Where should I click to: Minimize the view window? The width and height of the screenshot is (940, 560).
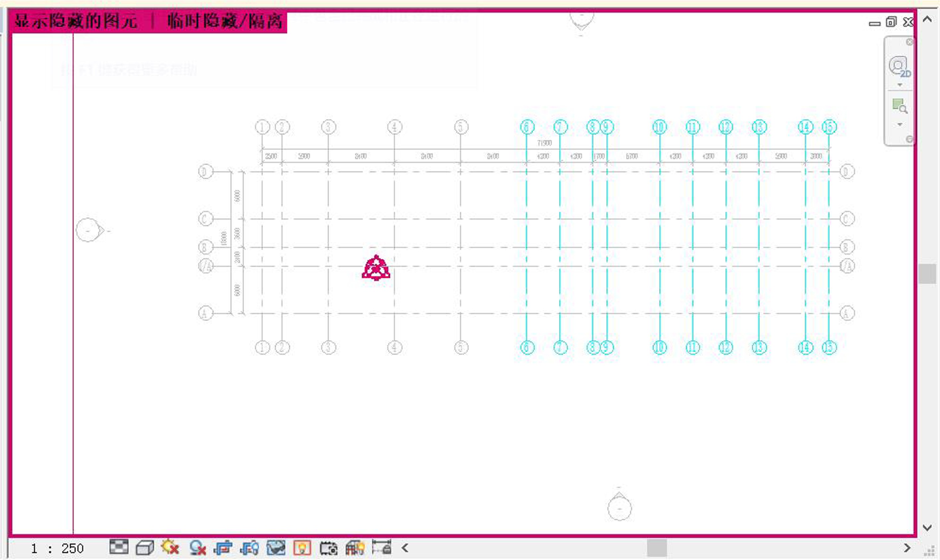[x=874, y=24]
